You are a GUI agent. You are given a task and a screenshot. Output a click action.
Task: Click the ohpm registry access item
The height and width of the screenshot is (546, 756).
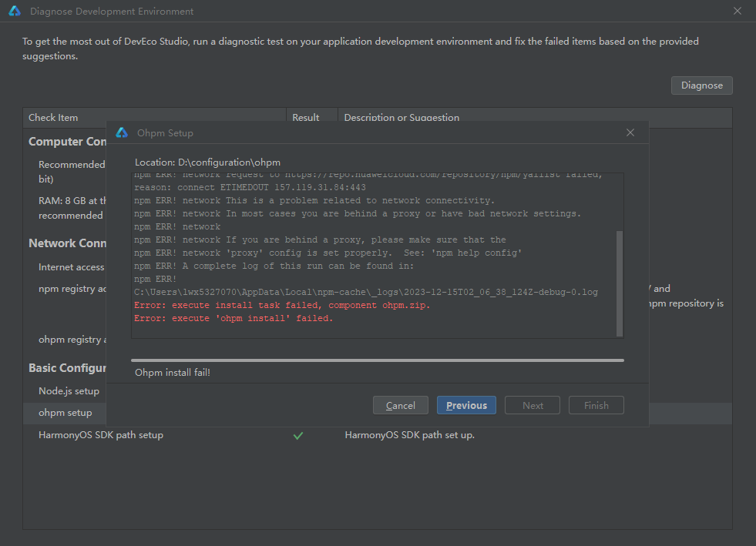click(72, 340)
